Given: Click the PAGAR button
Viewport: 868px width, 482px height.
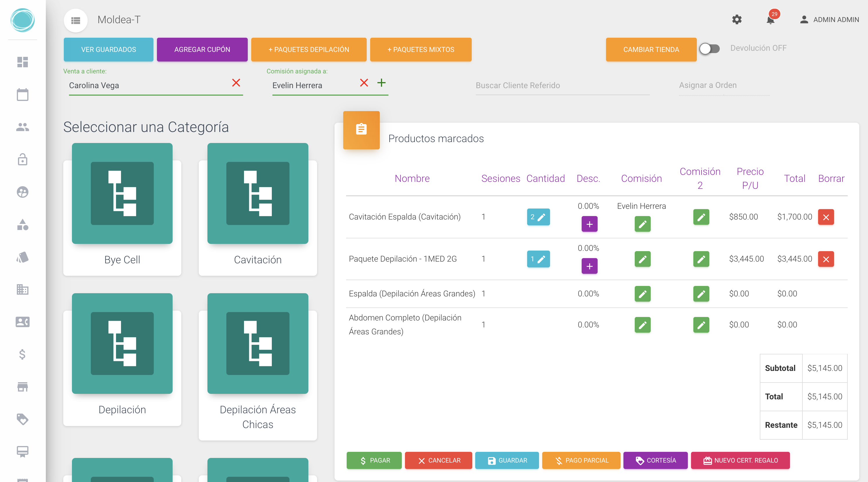Looking at the screenshot, I should 374,461.
